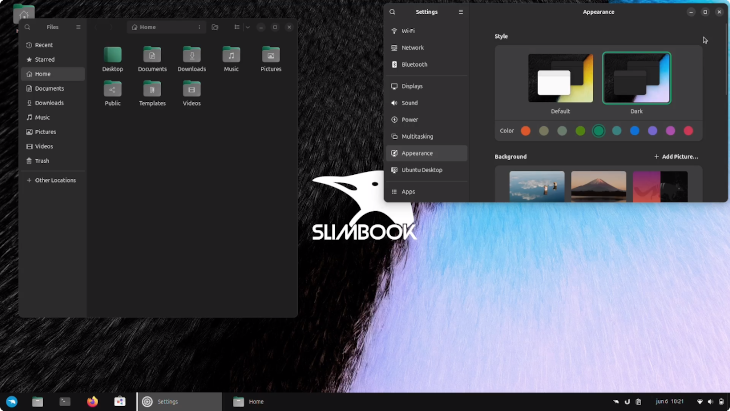The height and width of the screenshot is (411, 730).
Task: Open Wi-Fi settings panel
Action: click(426, 31)
